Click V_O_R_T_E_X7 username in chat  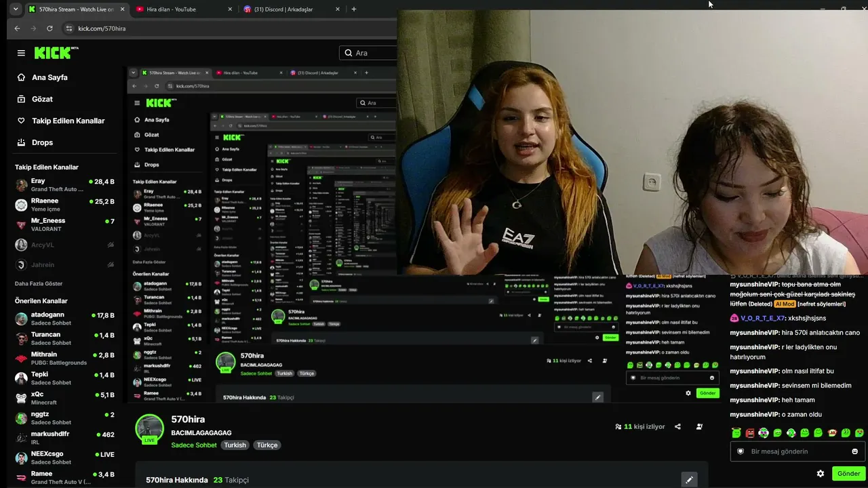762,318
